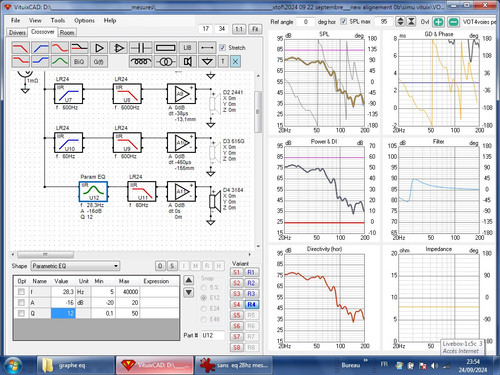This screenshot has width=500, height=375.
Task: Select variant S1 button
Action: [x=237, y=272]
